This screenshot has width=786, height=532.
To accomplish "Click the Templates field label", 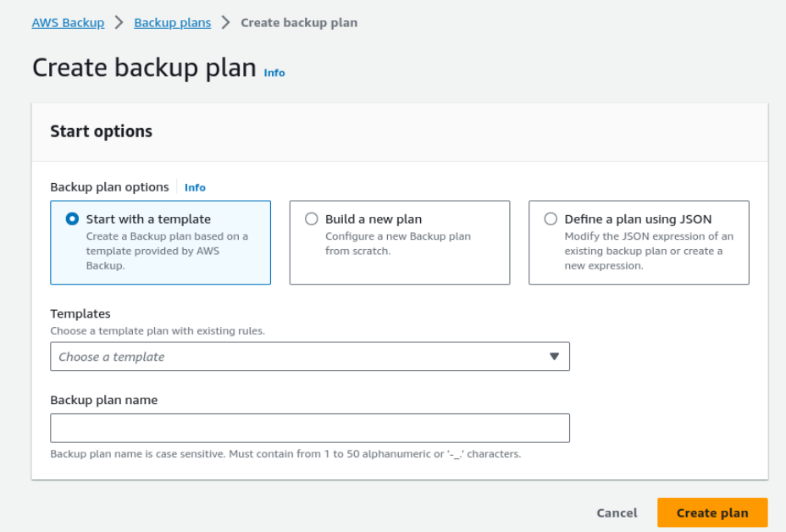I will [x=80, y=313].
